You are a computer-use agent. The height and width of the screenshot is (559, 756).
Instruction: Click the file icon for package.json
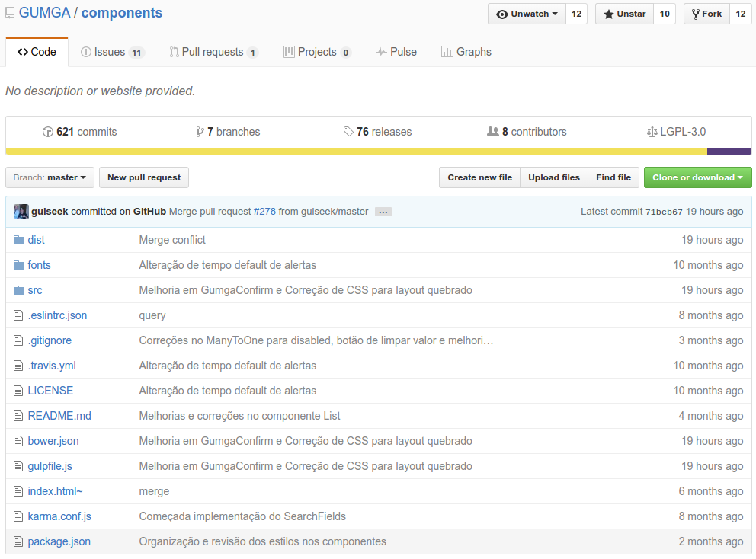[18, 541]
